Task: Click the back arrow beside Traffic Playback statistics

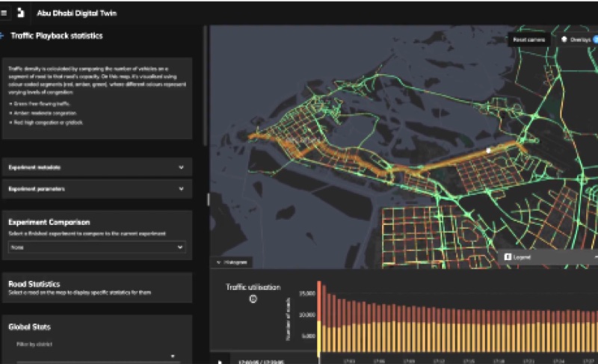Action: pyautogui.click(x=2, y=36)
